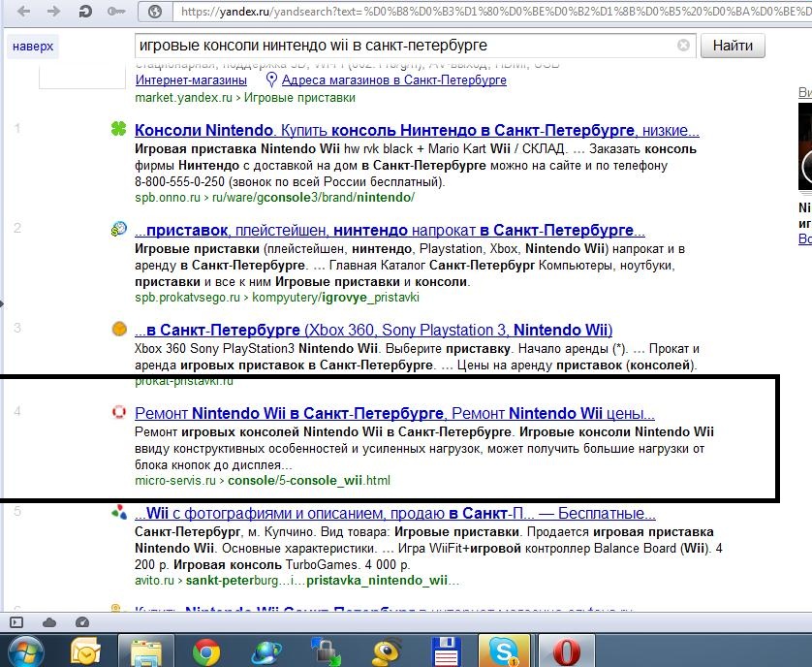The height and width of the screenshot is (667, 812).
Task: Open the приставок, плейстейшен, нинтендо напрокат result
Action: (x=390, y=230)
